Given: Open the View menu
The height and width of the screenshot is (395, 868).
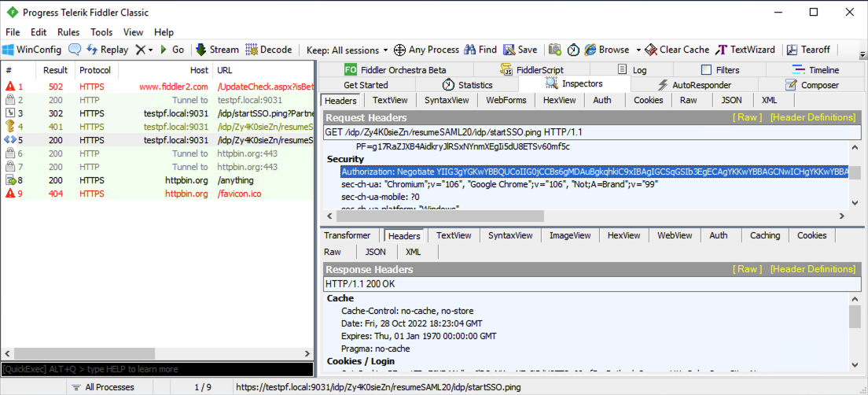Looking at the screenshot, I should click(134, 32).
